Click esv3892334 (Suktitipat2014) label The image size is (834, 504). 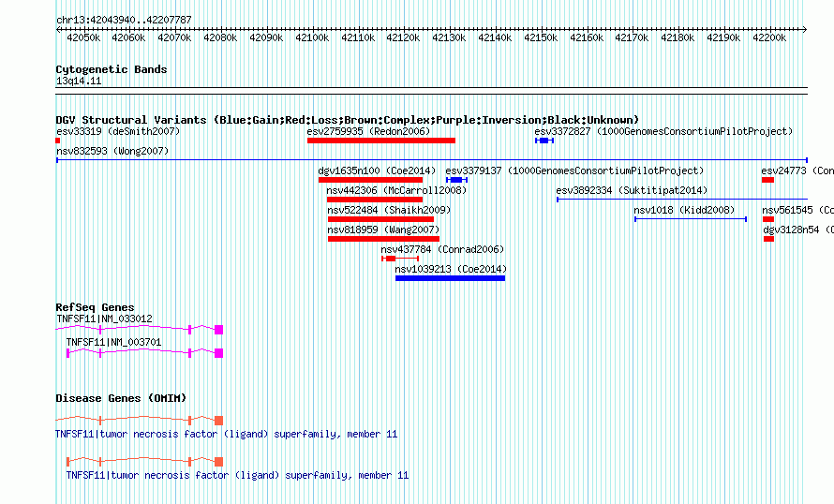(632, 190)
